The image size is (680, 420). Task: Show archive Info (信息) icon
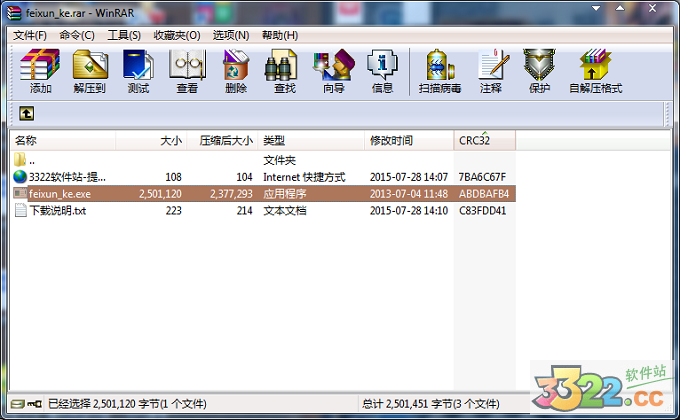tap(382, 65)
